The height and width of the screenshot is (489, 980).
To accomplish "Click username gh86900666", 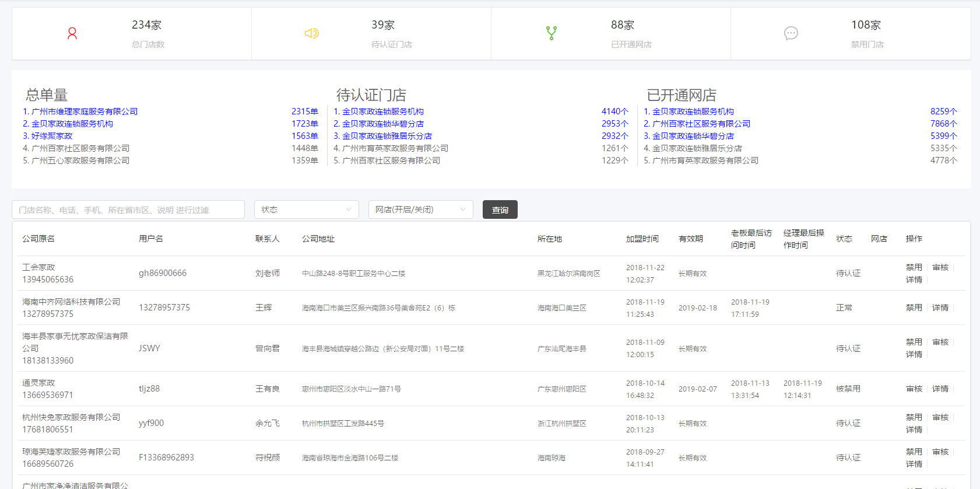I will [x=163, y=273].
